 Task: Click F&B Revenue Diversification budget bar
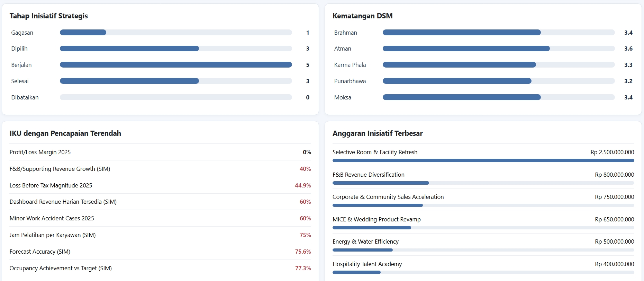(483, 183)
